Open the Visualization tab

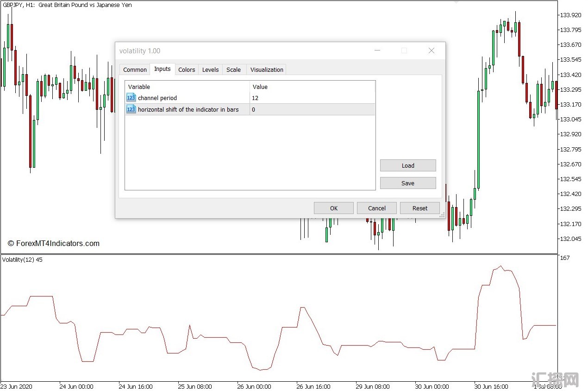[267, 69]
